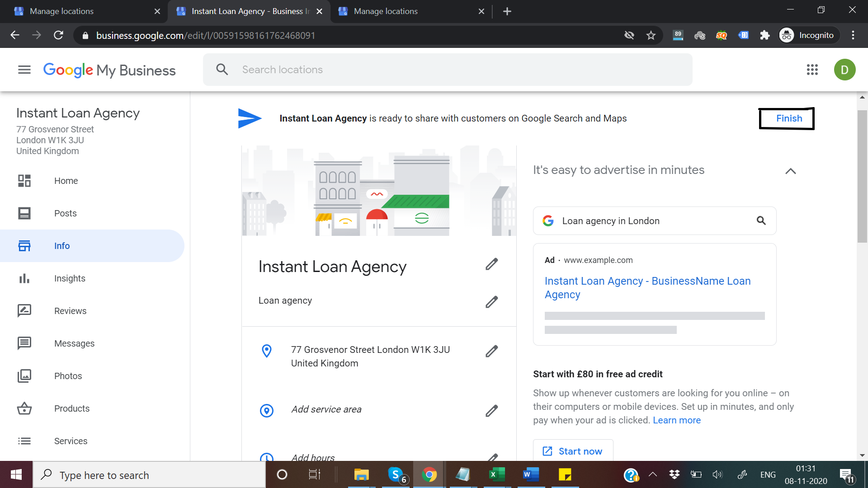Click the Google My Business logo

(x=109, y=70)
